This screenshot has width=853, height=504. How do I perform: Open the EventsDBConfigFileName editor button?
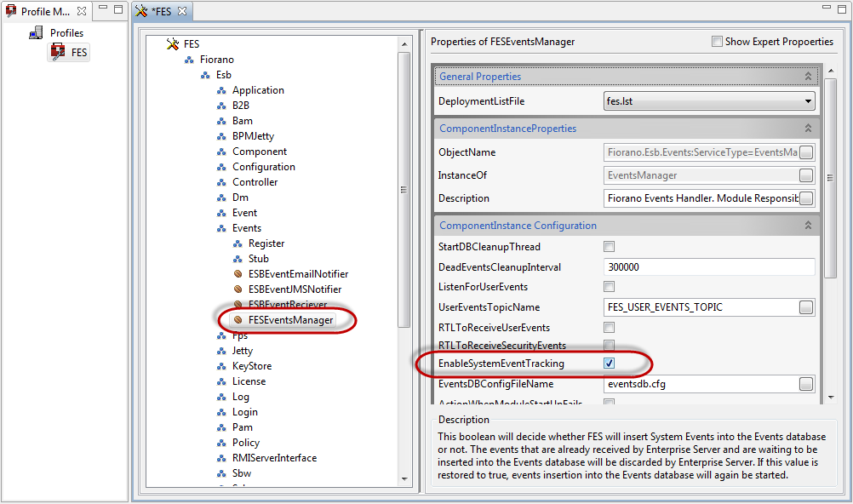coord(806,384)
